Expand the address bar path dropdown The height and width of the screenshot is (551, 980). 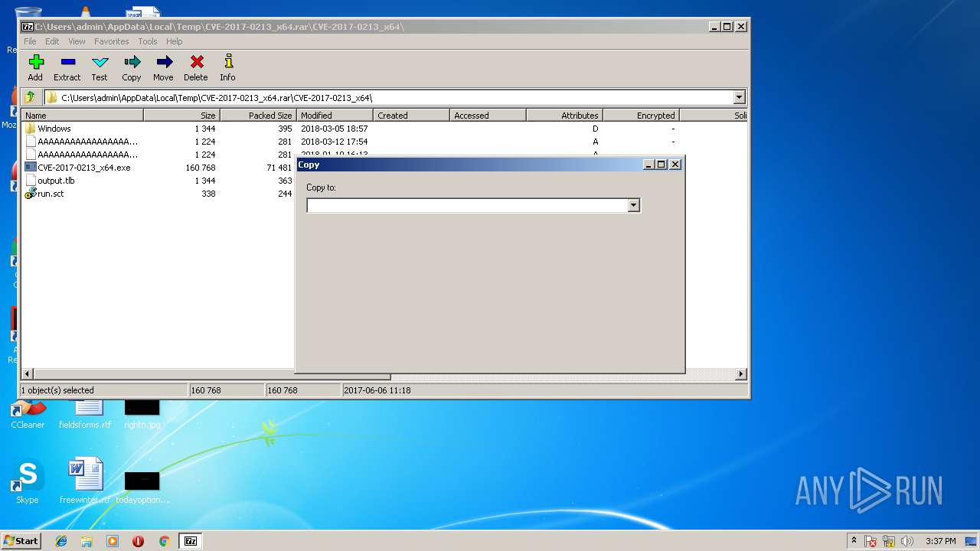coord(739,97)
